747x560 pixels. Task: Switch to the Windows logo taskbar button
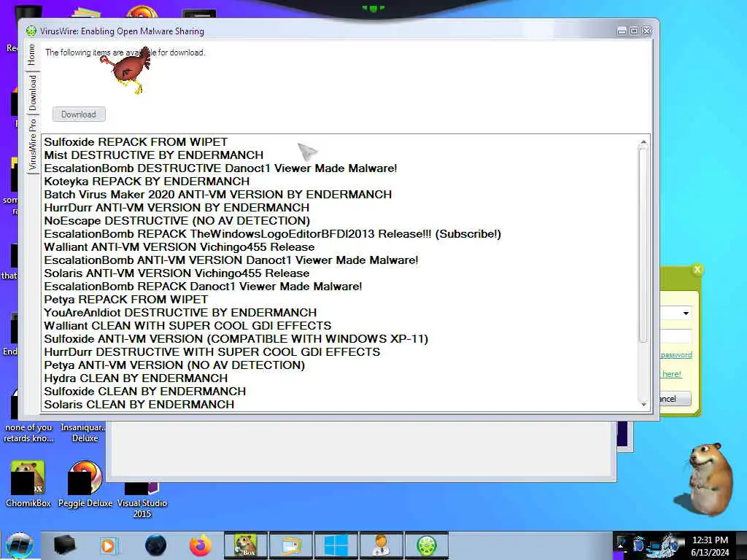pyautogui.click(x=336, y=545)
